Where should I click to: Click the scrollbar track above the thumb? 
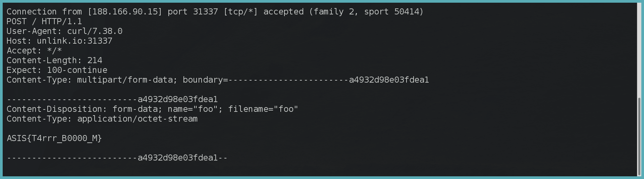pos(639,50)
